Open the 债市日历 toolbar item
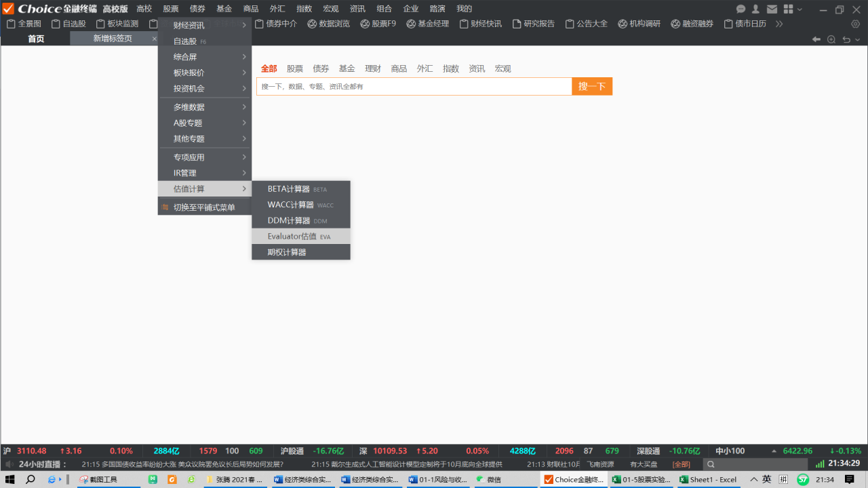Screen dimensions: 868x488 (745, 24)
